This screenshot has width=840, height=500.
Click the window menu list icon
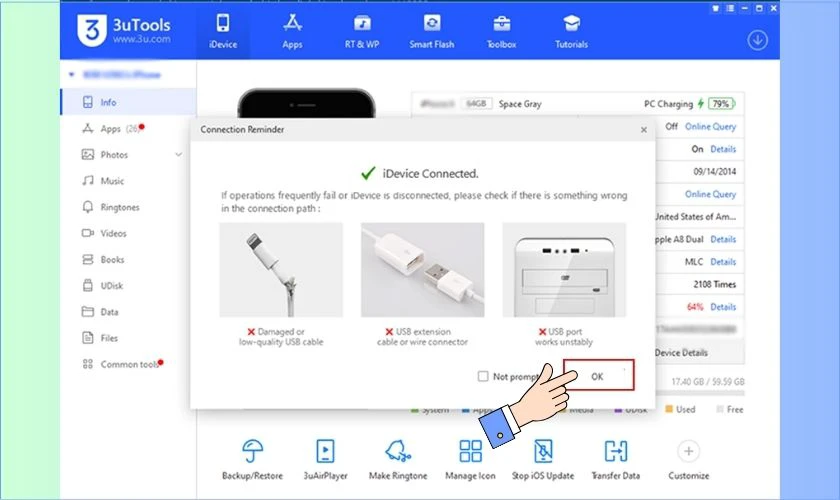point(730,9)
